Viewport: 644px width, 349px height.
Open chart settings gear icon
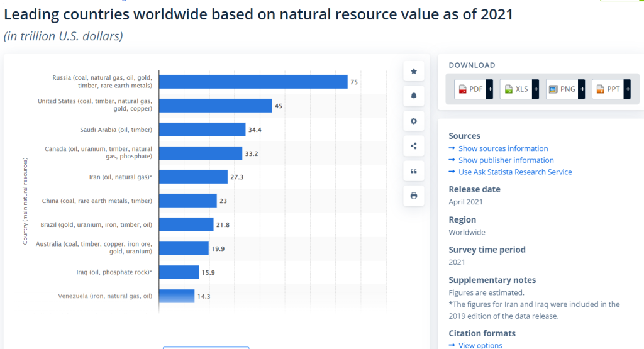pos(413,121)
